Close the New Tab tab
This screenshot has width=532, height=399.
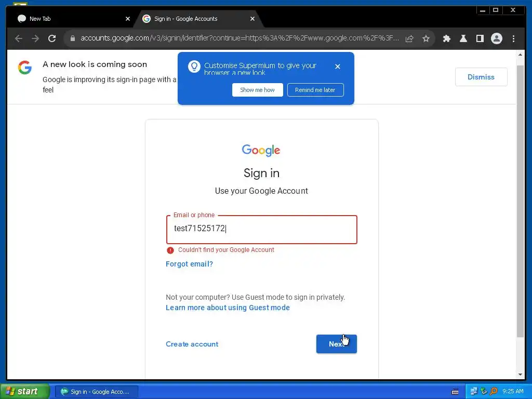[x=128, y=19]
